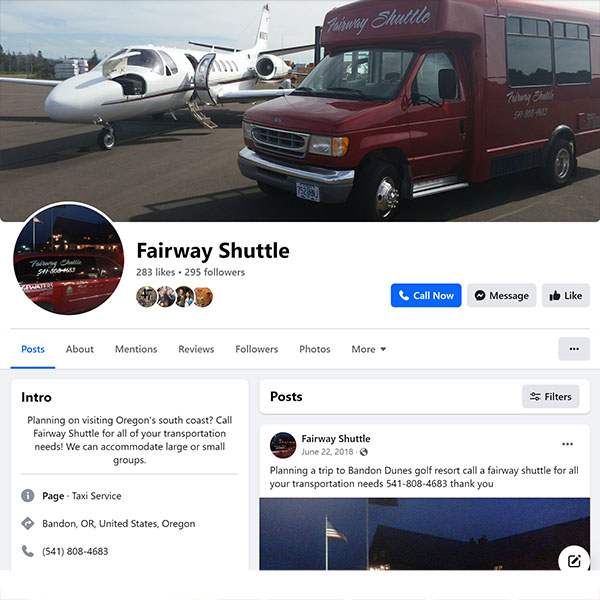Click the Call Now phone button
Image resolution: width=600 pixels, height=600 pixels.
pos(426,295)
